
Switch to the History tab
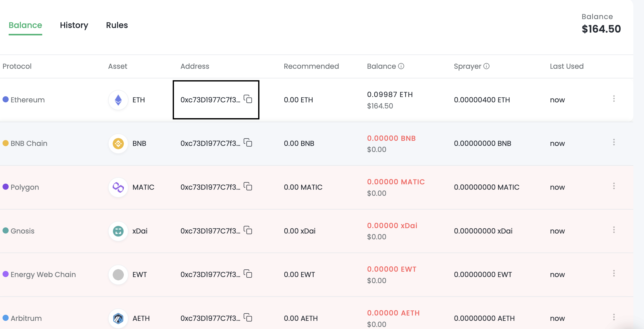[x=74, y=25]
